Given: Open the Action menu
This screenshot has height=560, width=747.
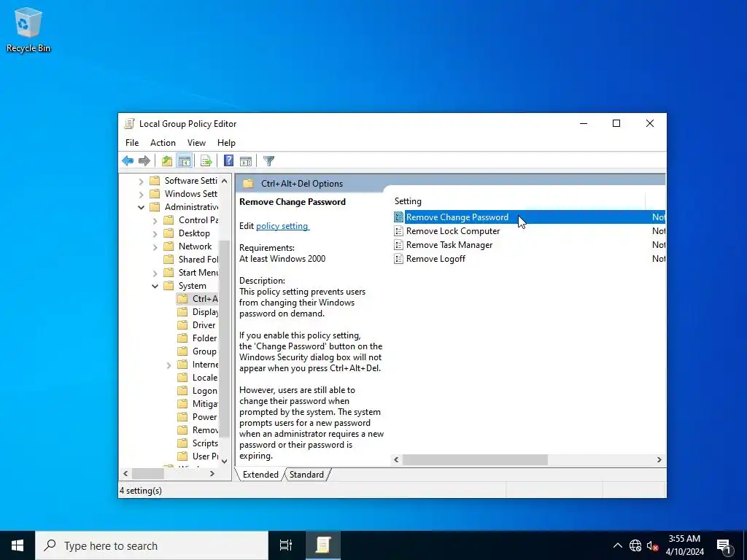Looking at the screenshot, I should click(163, 143).
